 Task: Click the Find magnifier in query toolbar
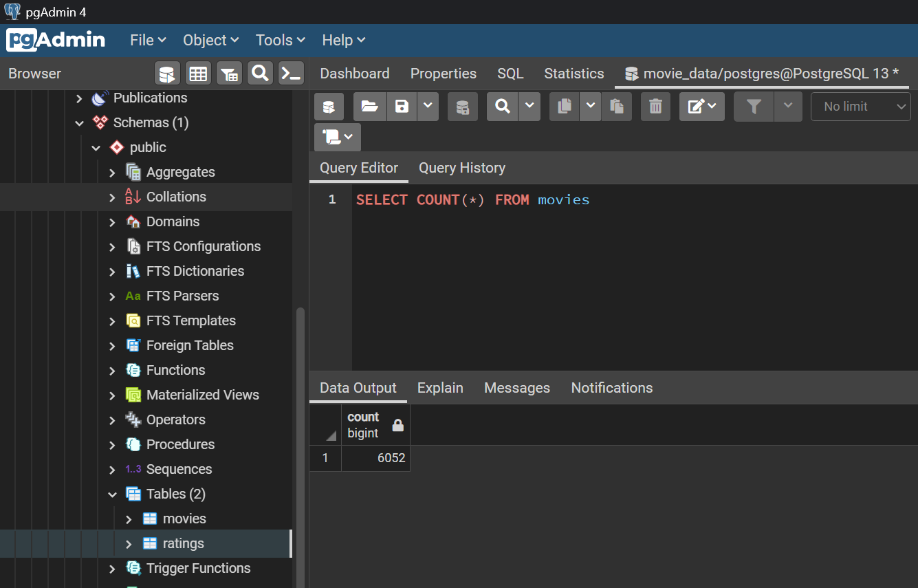(x=503, y=107)
